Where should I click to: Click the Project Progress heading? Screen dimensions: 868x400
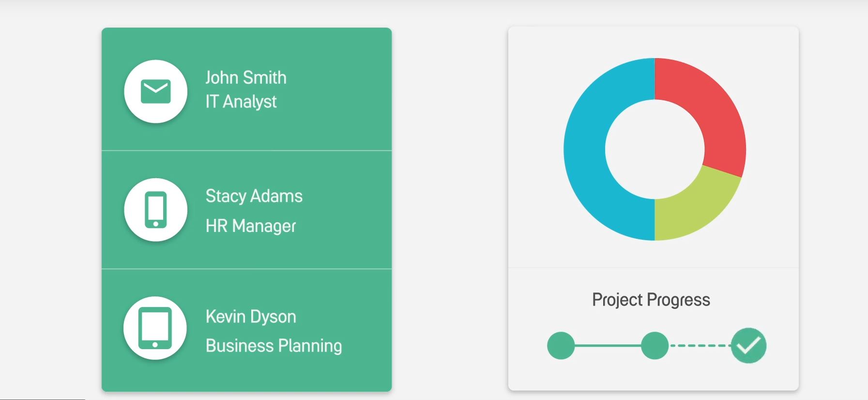pos(651,300)
